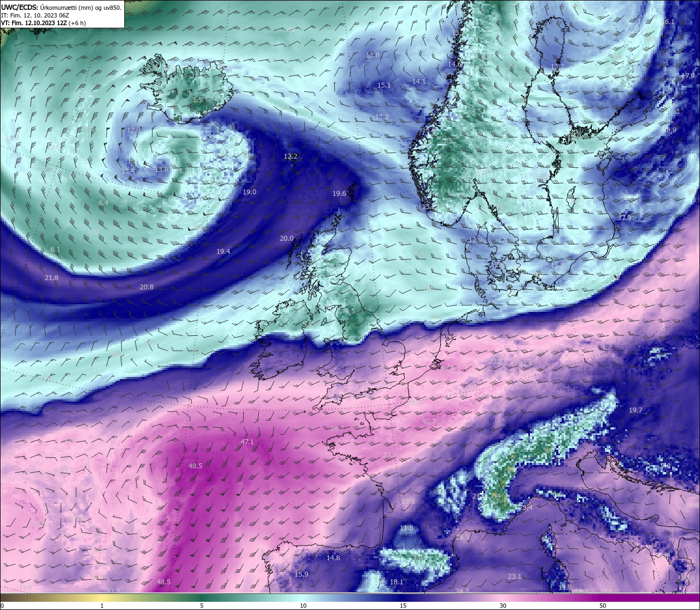Click the 'VT: Fim. 12.10.2023 12Z (+6 h)' line
This screenshot has width=700, height=610.
[44, 23]
